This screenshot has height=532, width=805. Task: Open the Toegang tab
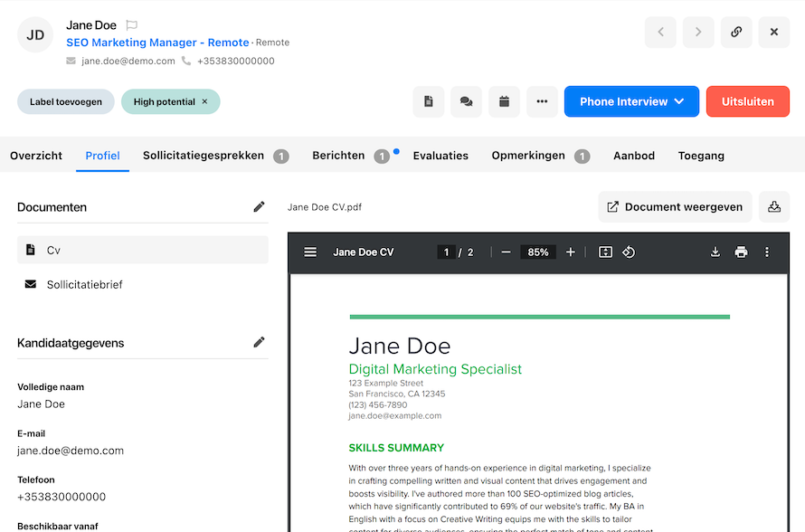pos(701,156)
